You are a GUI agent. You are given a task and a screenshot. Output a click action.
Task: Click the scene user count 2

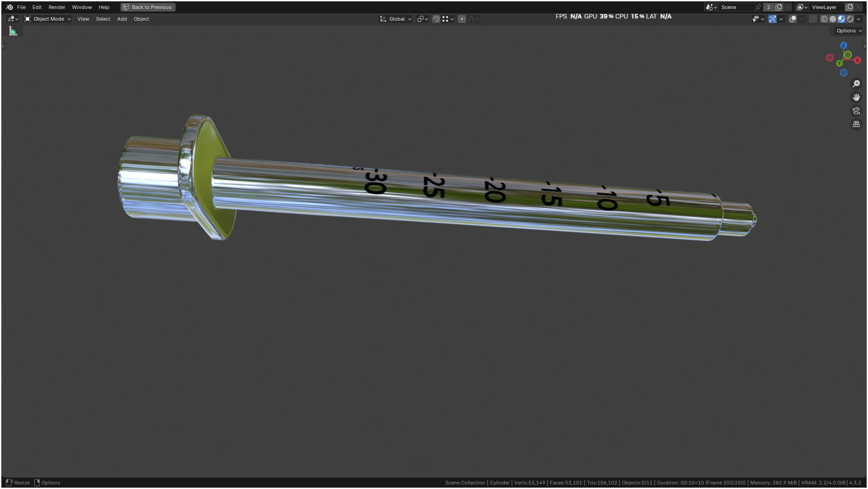point(769,7)
